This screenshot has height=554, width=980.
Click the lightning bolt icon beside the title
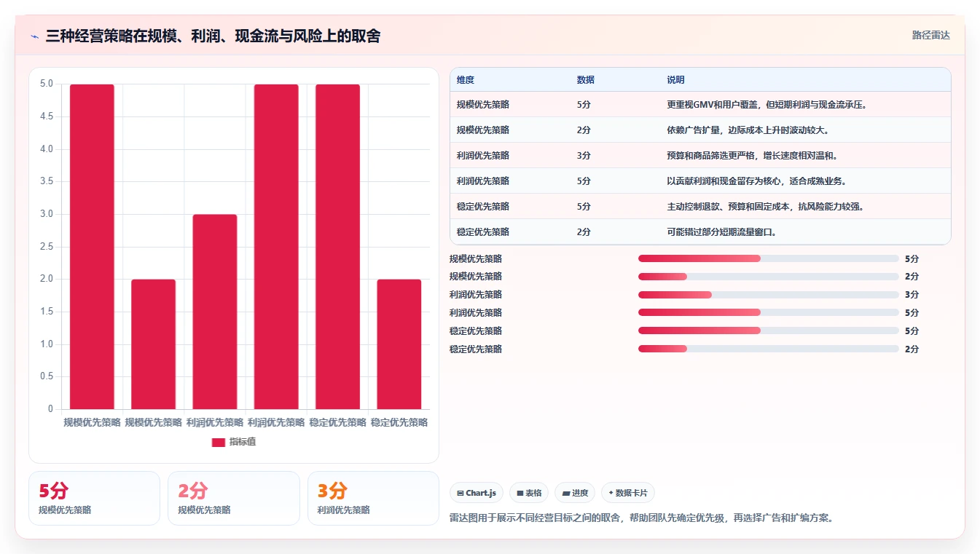click(35, 36)
